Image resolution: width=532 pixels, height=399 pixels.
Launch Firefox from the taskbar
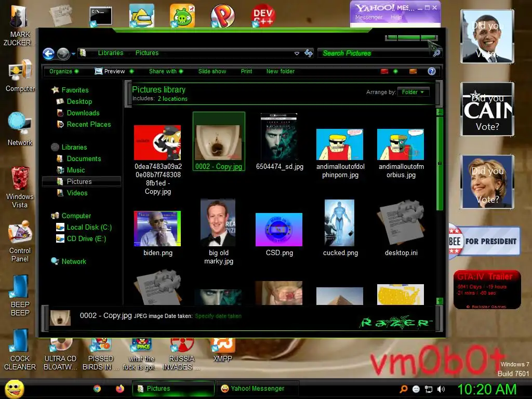[120, 389]
